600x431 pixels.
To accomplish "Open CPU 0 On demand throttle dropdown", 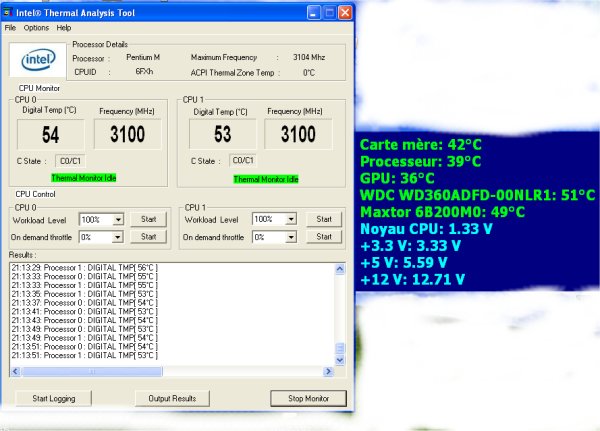I will tap(117, 237).
